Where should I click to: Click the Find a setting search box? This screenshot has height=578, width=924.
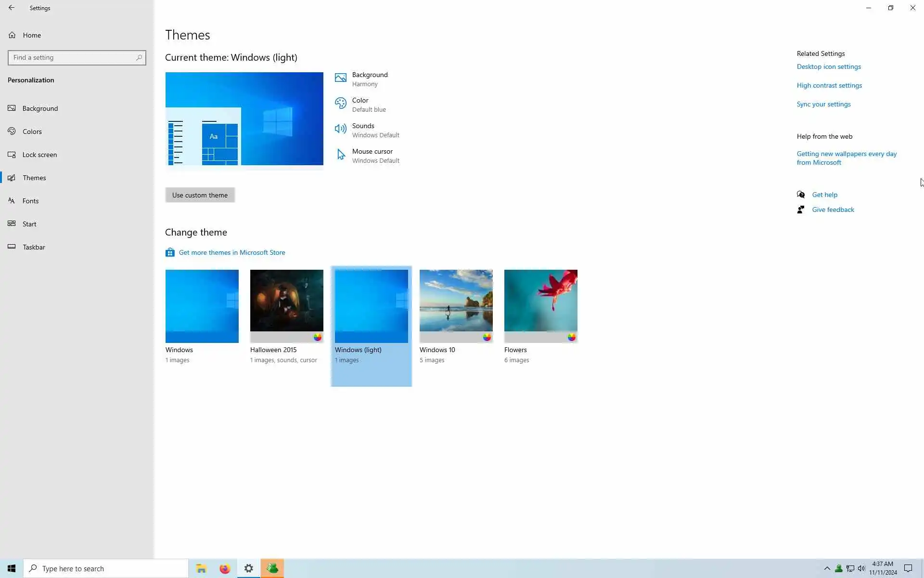pos(72,58)
